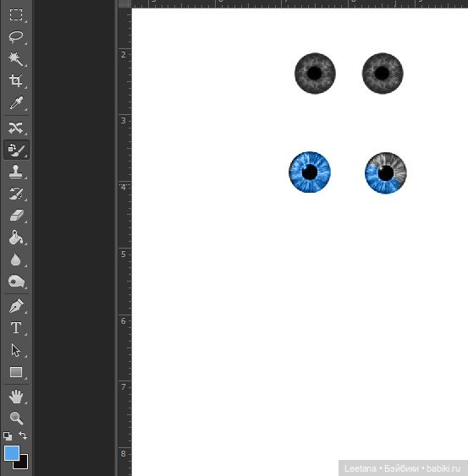Swap foreground and background colors
Viewport: 468px width, 476px height.
pos(23,435)
